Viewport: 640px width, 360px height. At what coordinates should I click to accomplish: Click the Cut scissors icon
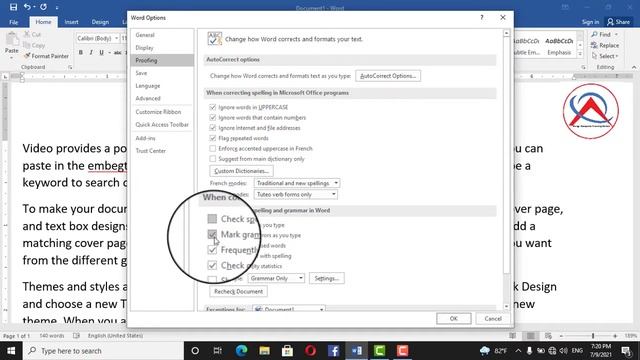[x=27, y=34]
